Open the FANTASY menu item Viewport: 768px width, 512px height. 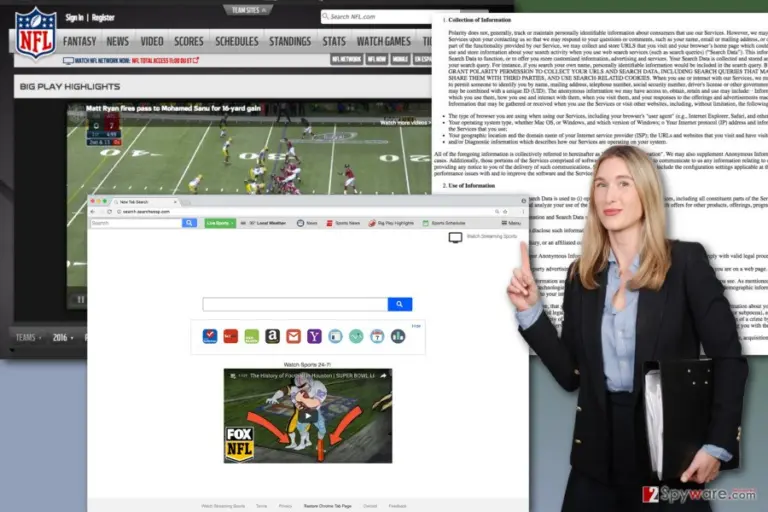click(79, 42)
